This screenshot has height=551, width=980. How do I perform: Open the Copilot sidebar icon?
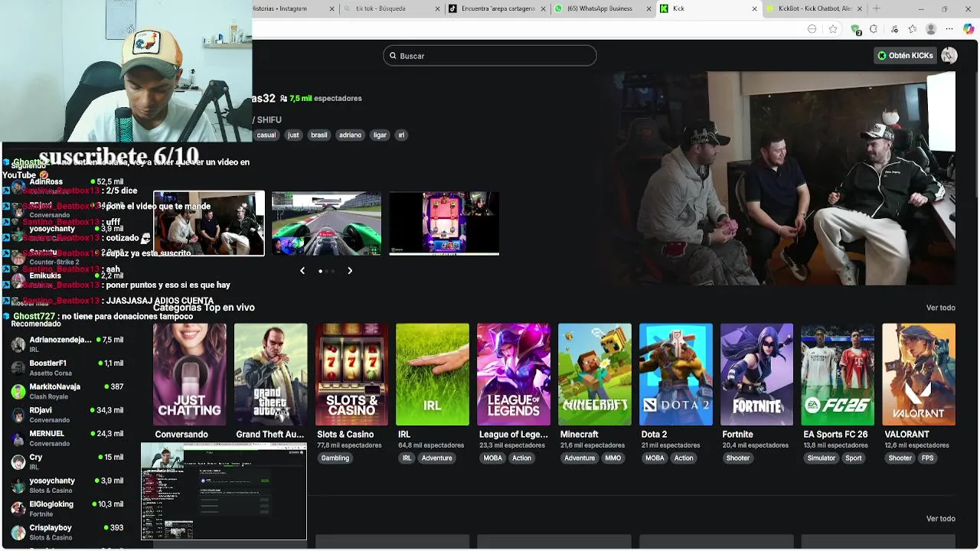click(969, 29)
